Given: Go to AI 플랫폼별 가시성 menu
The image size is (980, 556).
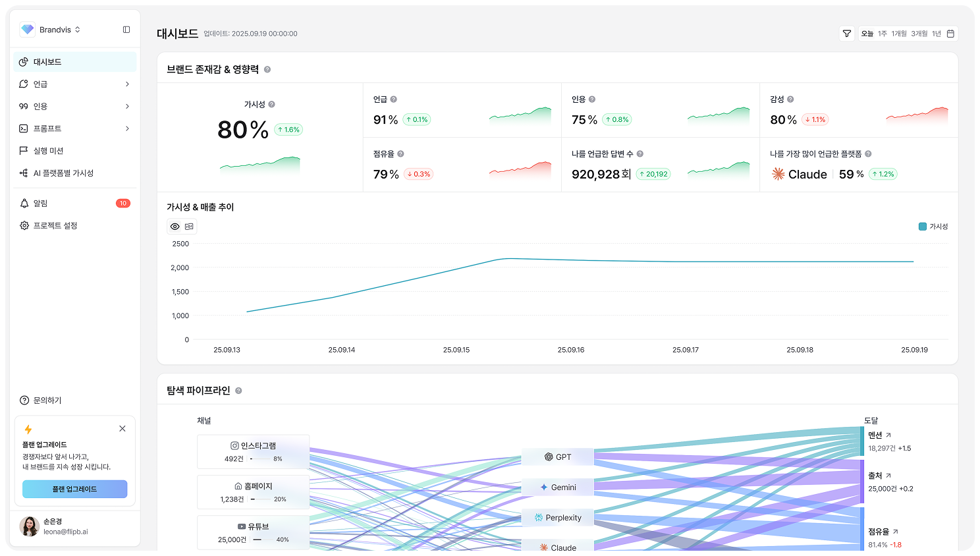Looking at the screenshot, I should [x=63, y=173].
